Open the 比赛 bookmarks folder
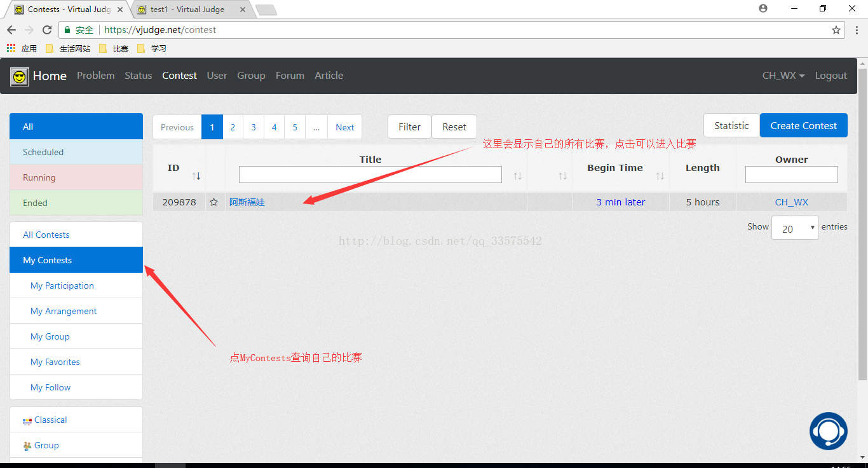Screen dimensions: 868x468 114,48
